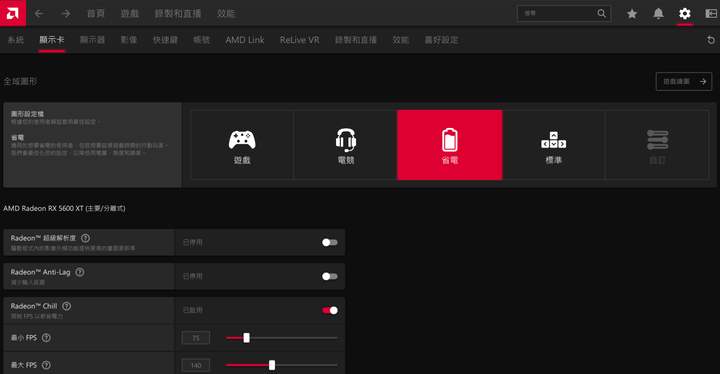This screenshot has height=374, width=720.
Task: Open the 錄製和直播 top menu
Action: tap(178, 14)
